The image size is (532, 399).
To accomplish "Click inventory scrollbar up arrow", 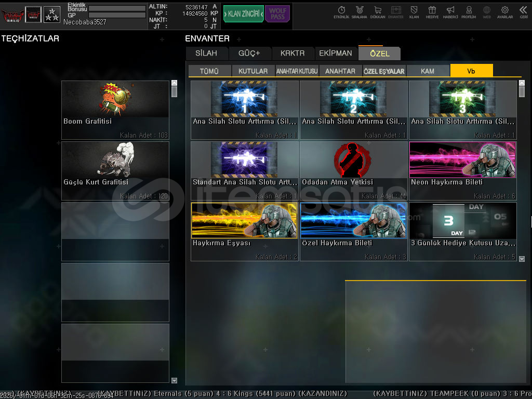I will point(522,83).
